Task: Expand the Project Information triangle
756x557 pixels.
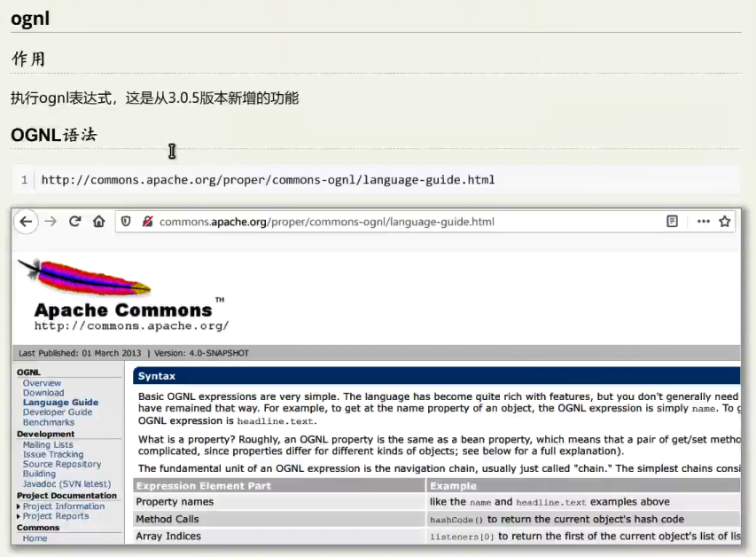Action: pos(19,506)
